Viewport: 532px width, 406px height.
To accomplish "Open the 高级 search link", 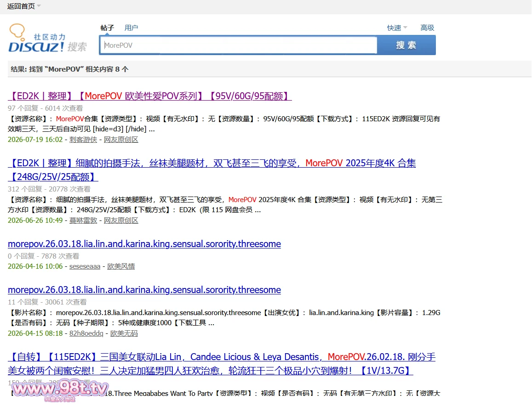I will 427,28.
